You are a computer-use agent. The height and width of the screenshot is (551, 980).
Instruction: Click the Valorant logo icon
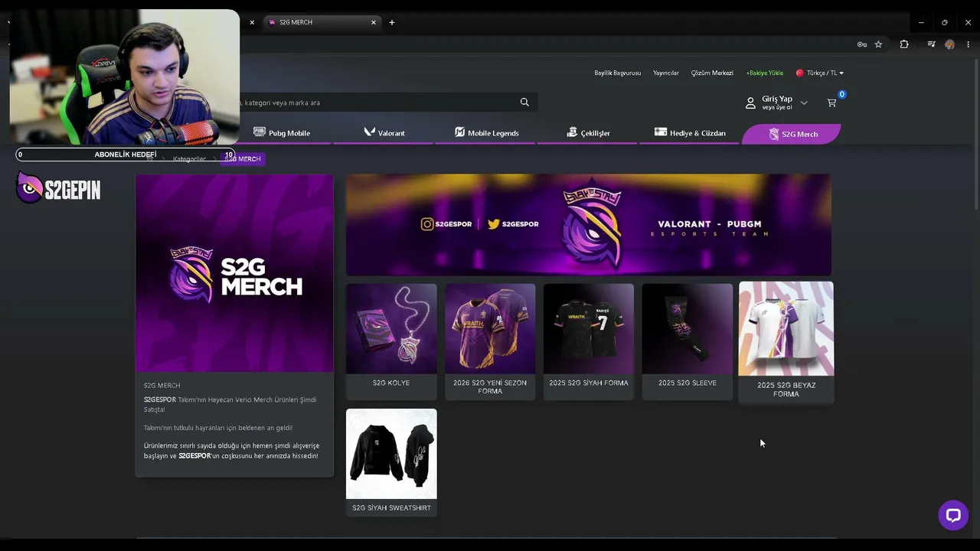(x=370, y=132)
